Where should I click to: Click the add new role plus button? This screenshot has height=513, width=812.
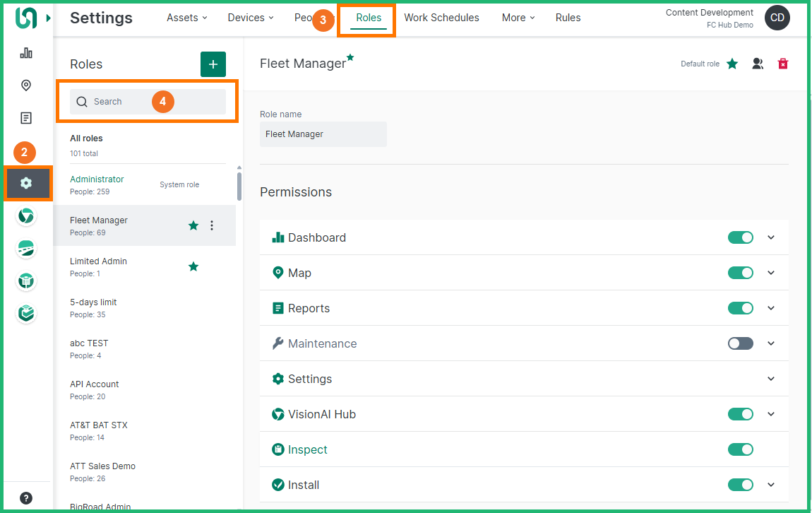(213, 64)
